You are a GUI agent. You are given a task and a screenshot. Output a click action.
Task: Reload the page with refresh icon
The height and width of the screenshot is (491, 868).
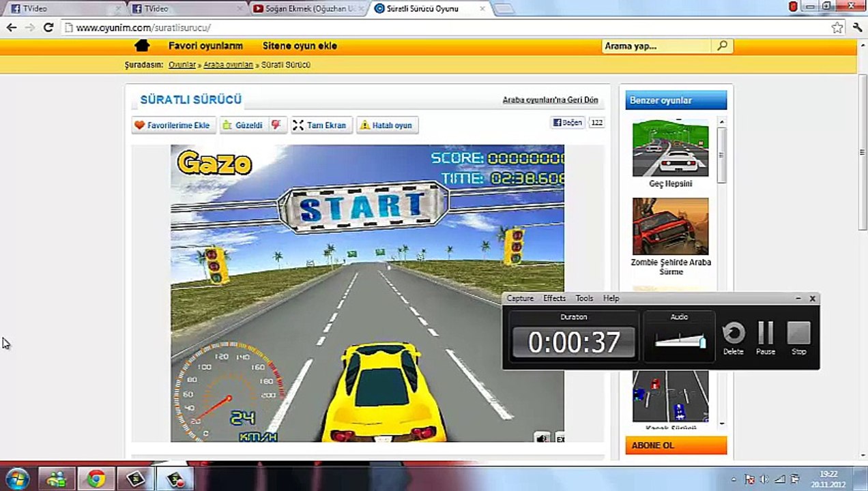point(48,27)
